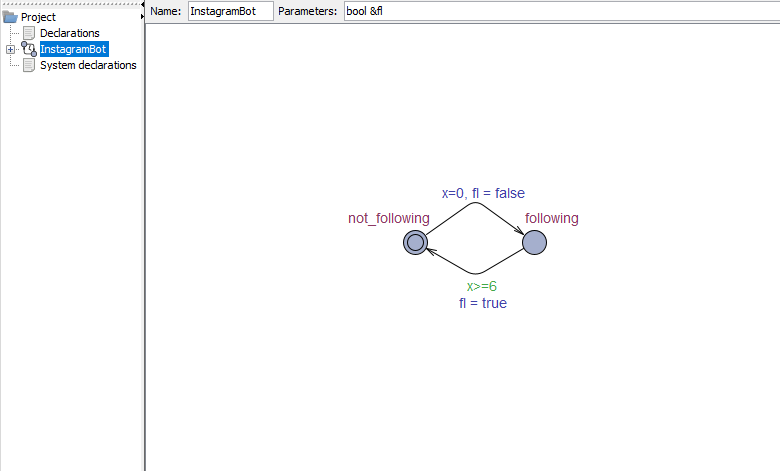Viewport: 780px width, 471px height.
Task: Click the InstagramBot template icon
Action: coord(29,49)
